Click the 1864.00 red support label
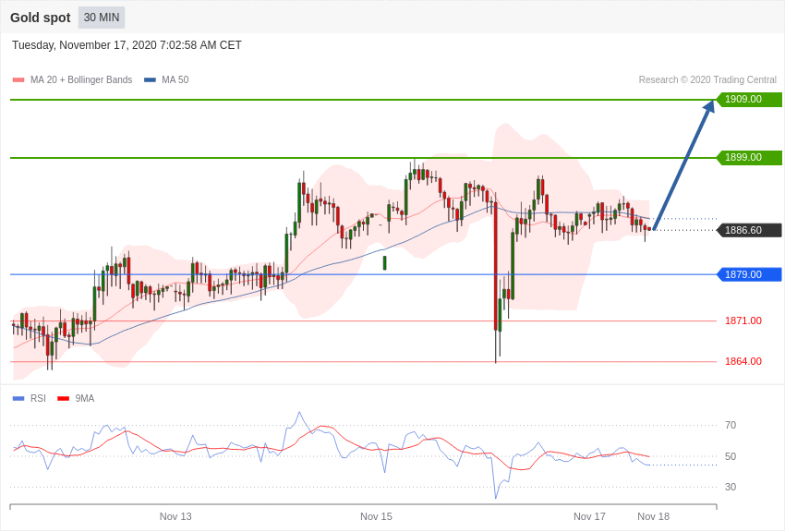 coord(743,361)
